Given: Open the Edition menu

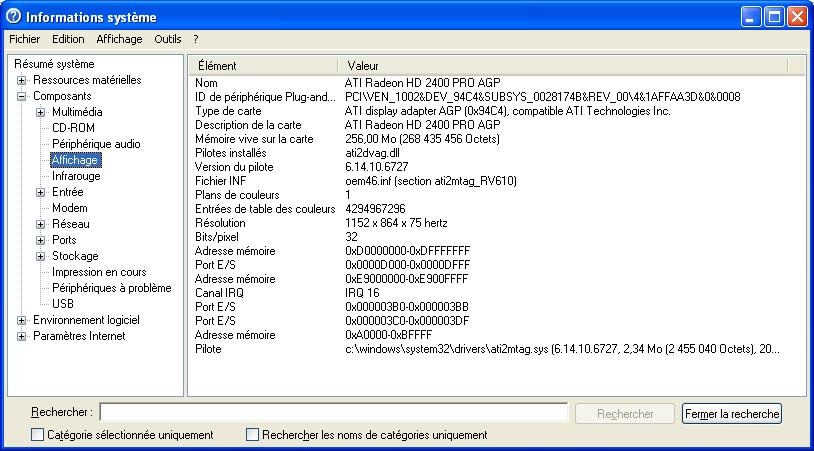Looking at the screenshot, I should coord(68,39).
